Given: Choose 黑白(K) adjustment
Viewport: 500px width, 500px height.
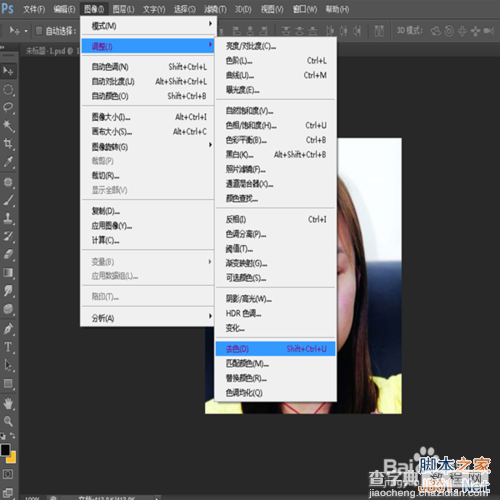Looking at the screenshot, I should pyautogui.click(x=275, y=155).
